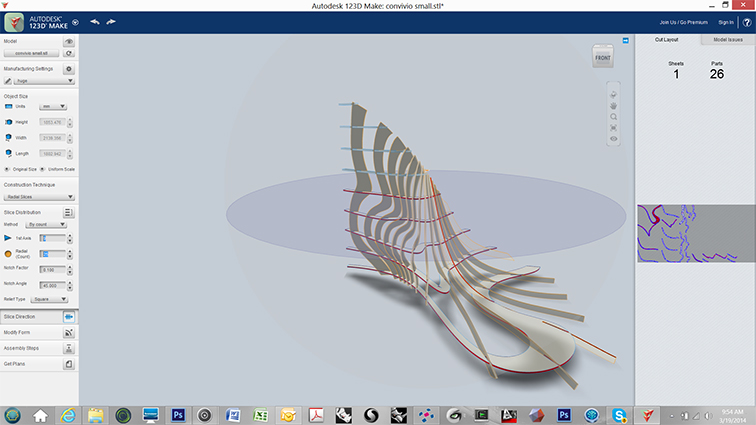
Task: Redo the last action
Action: [x=111, y=22]
